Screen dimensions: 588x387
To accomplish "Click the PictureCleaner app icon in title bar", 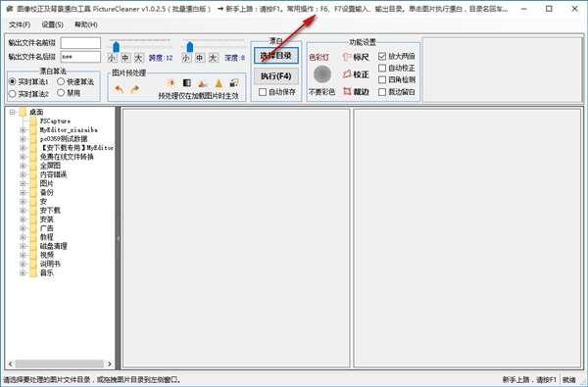I will coord(10,8).
